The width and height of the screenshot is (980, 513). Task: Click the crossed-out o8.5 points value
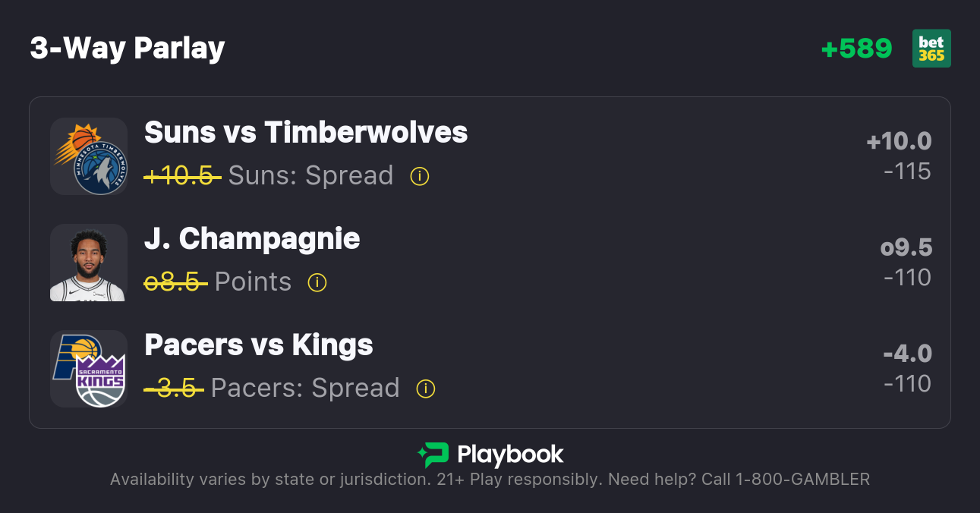pos(175,282)
